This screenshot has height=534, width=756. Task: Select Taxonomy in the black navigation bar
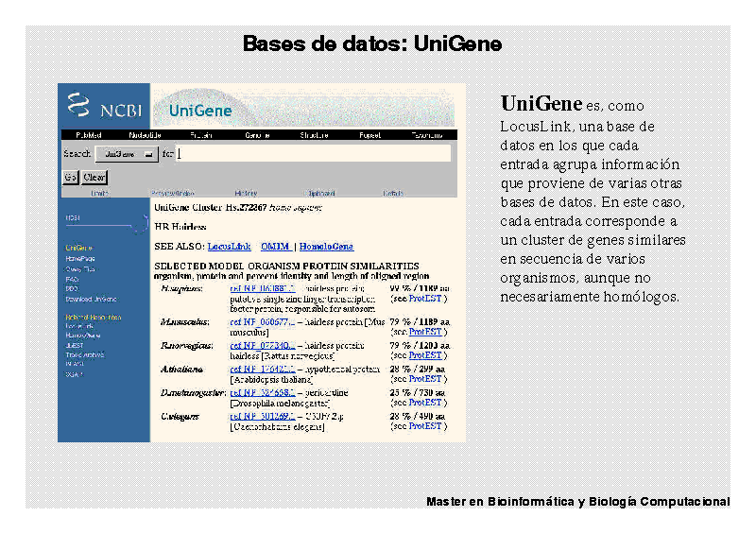coord(426,135)
